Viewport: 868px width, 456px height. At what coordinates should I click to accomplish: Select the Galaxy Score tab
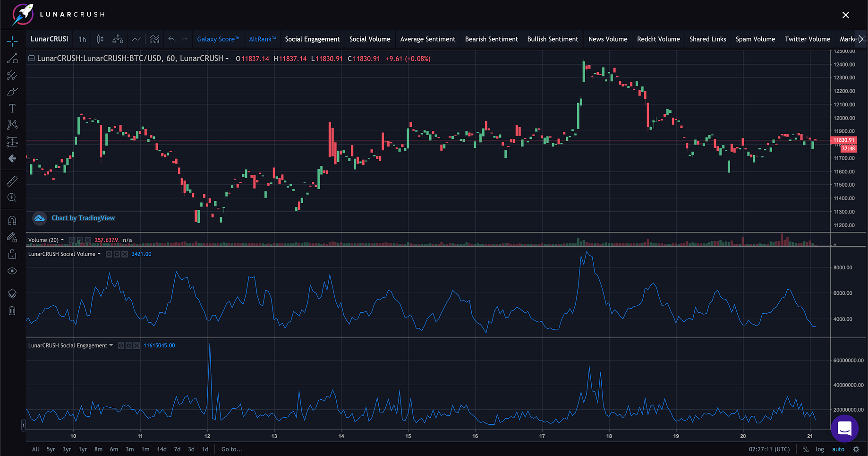(x=218, y=39)
